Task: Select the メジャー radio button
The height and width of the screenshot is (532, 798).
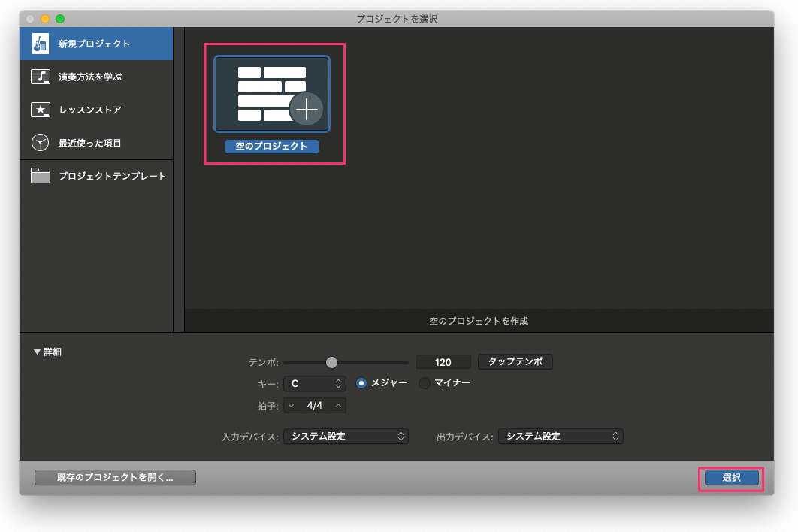Action: pos(361,383)
